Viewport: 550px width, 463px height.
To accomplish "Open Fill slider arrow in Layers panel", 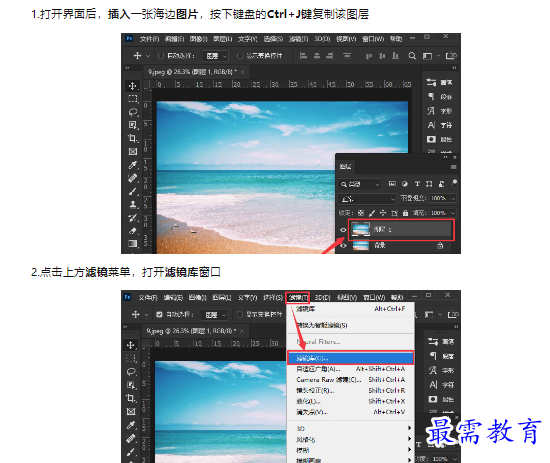I will coord(453,213).
